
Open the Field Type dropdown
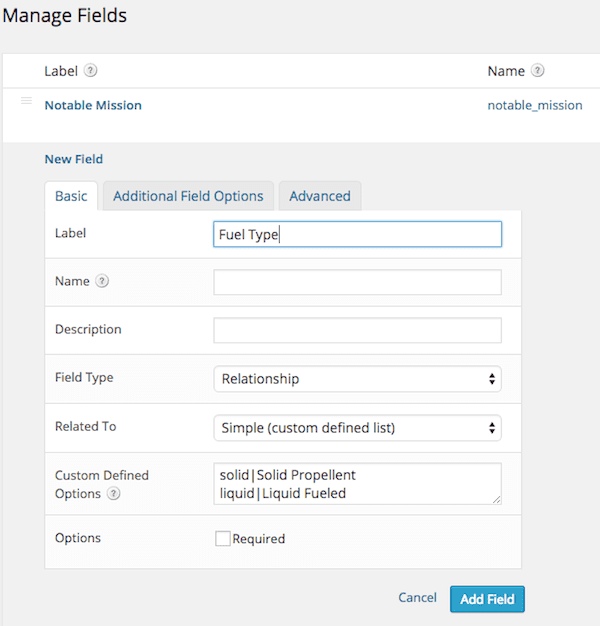pos(357,379)
